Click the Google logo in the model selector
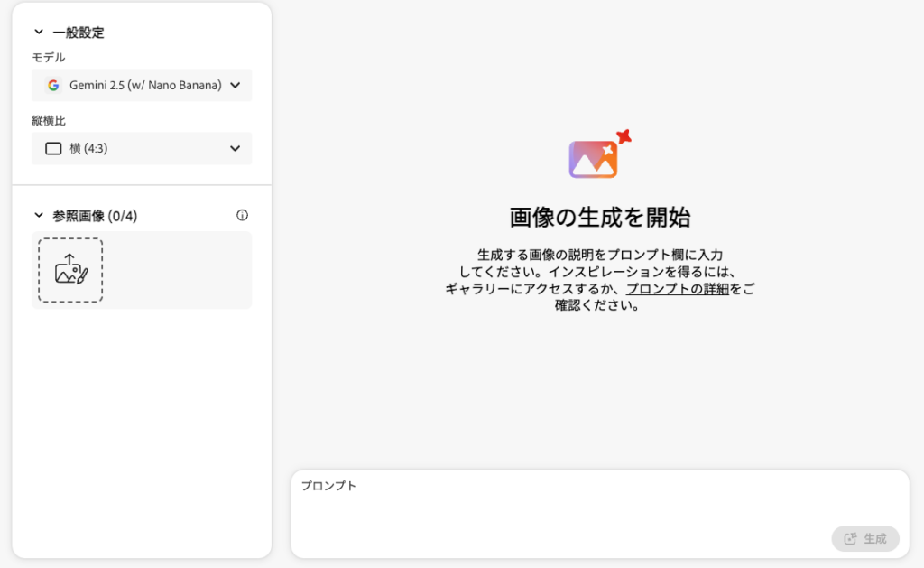This screenshot has width=924, height=568. pos(53,86)
